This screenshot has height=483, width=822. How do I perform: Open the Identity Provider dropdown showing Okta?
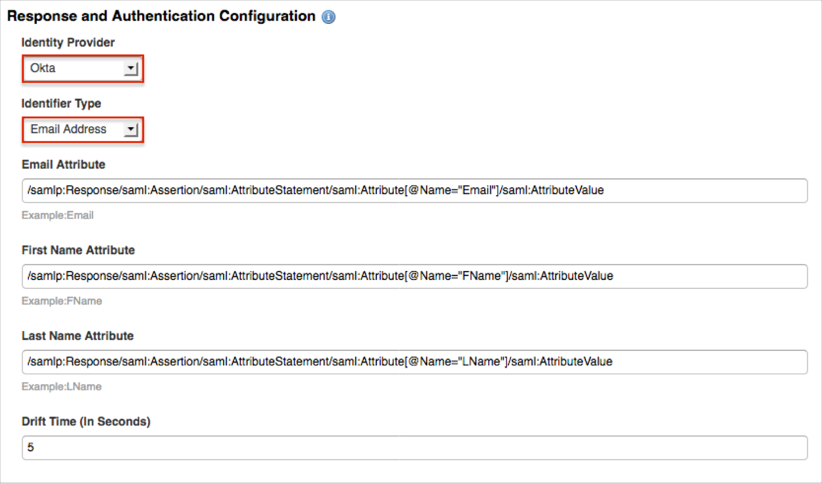pos(82,69)
